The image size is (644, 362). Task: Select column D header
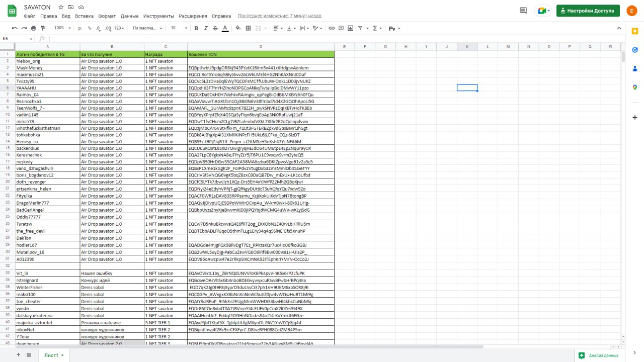[261, 47]
